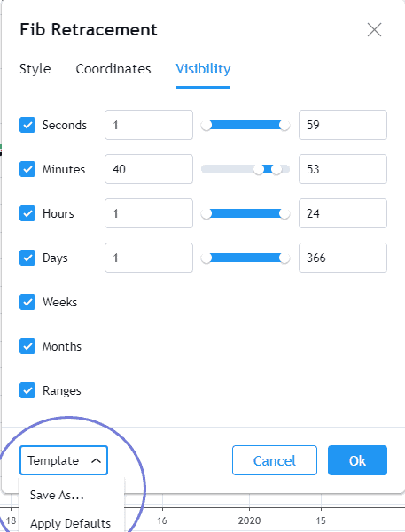Untick the Days checkbox
405x532 pixels.
[27, 258]
